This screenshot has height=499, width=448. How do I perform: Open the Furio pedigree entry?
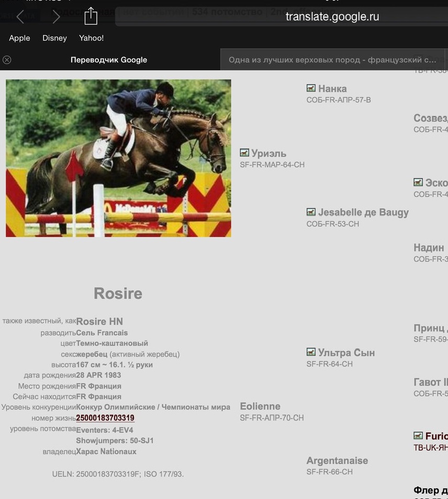(x=436, y=436)
